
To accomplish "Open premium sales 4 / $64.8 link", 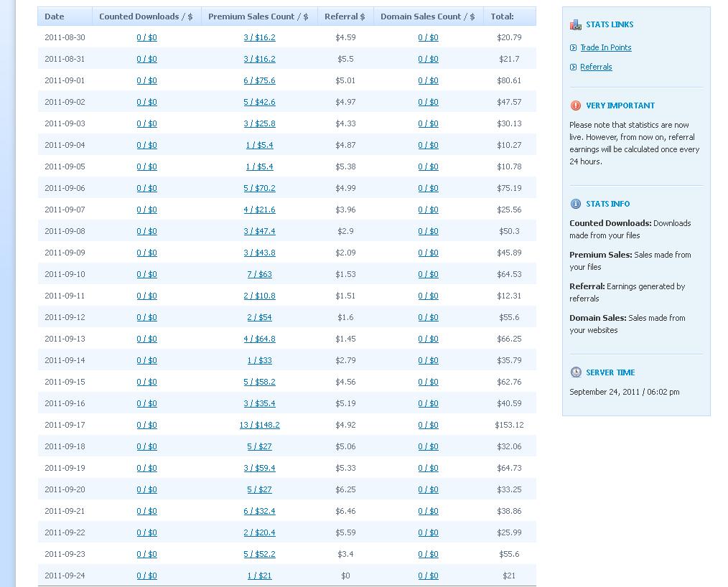I will tap(259, 339).
